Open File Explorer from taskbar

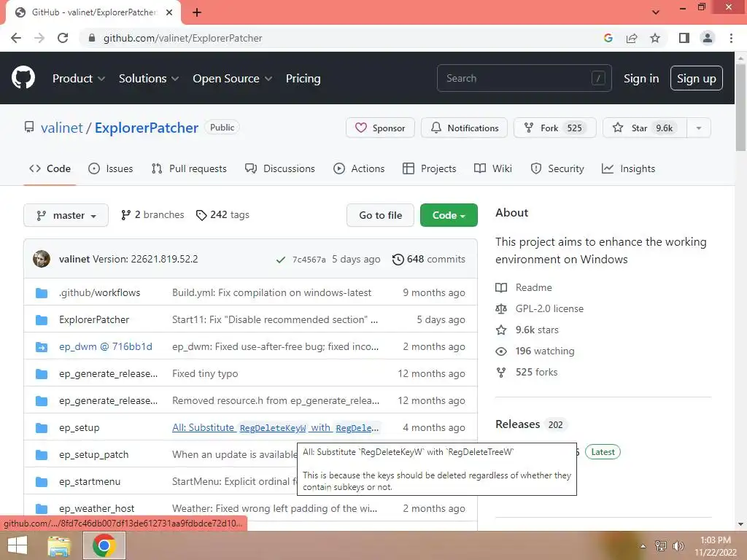(x=59, y=545)
